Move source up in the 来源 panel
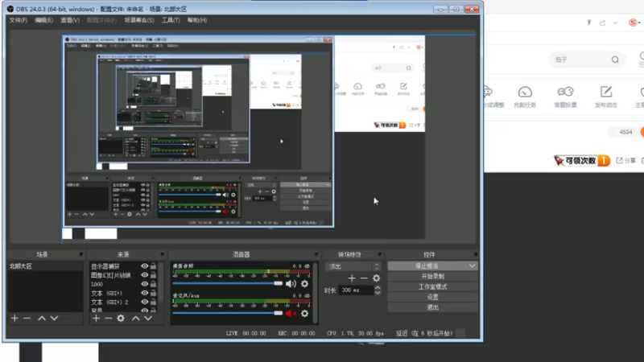This screenshot has width=644, height=362. pyautogui.click(x=136, y=318)
